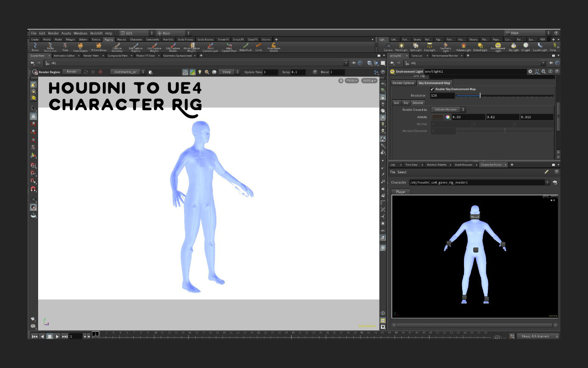Screen dimensions: 588x368
Task: Select the Head control in Character Picker
Action: point(475,217)
